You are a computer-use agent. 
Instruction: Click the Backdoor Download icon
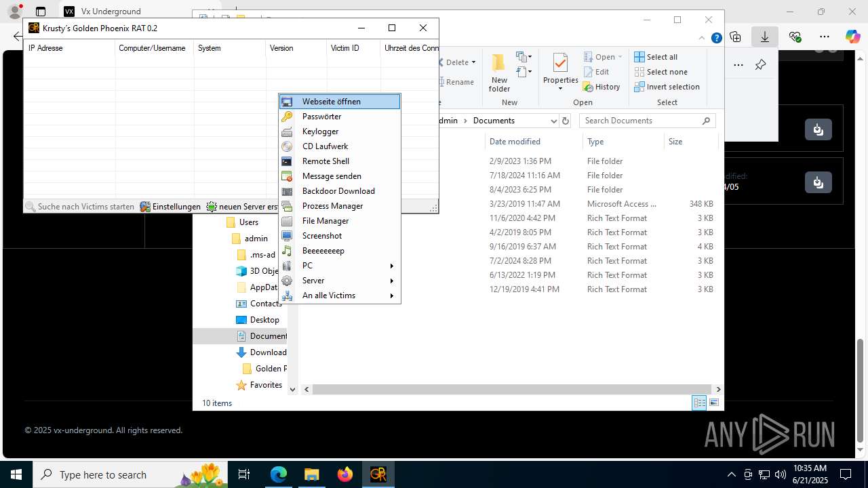tap(287, 191)
